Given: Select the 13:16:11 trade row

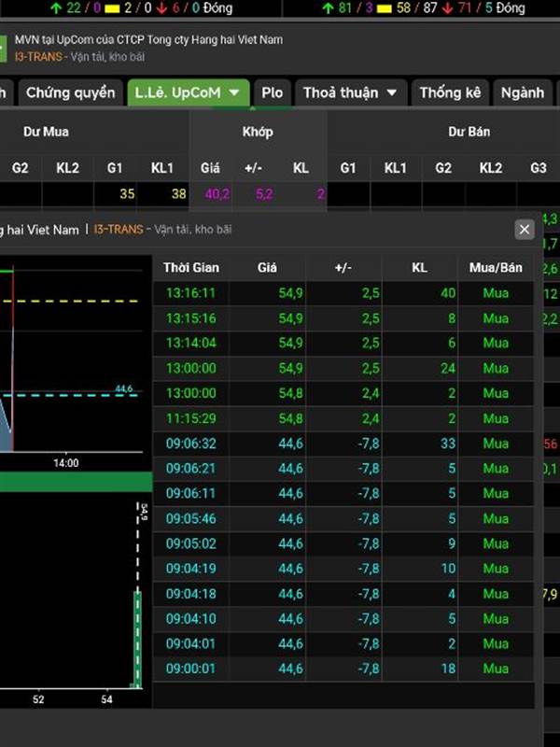Looking at the screenshot, I should point(343,293).
